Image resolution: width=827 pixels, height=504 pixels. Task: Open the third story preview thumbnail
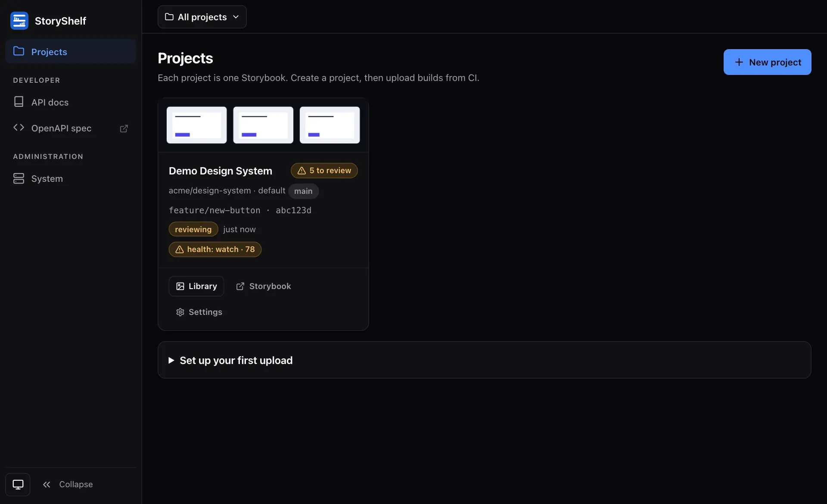coord(330,125)
